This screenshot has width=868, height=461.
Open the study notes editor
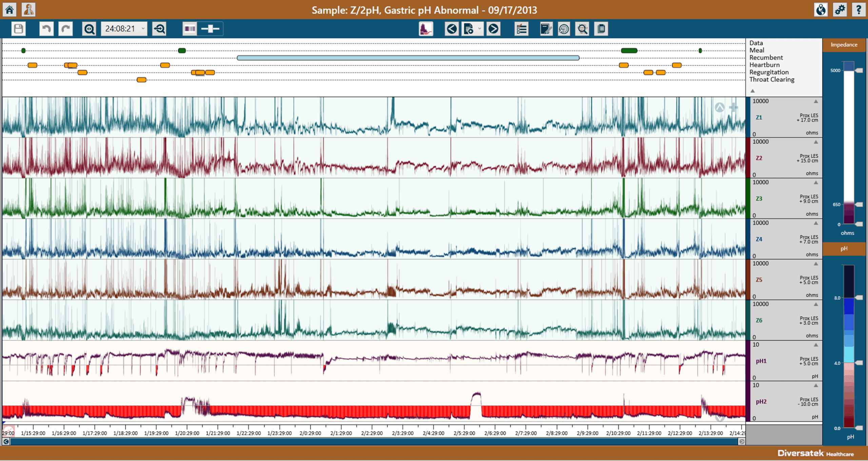click(545, 29)
